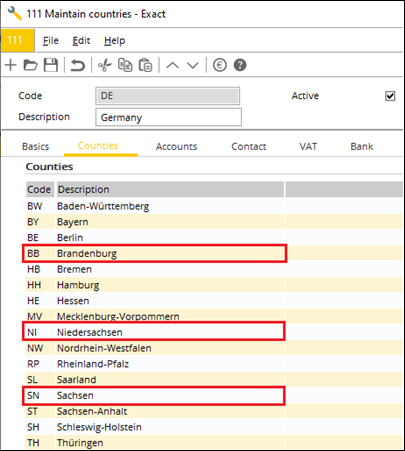Save using the floppy disk icon
The width and height of the screenshot is (405, 451).
51,65
